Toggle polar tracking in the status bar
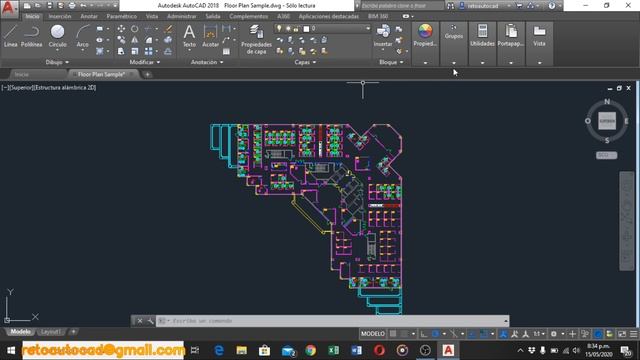The height and width of the screenshot is (360, 640). 436,334
